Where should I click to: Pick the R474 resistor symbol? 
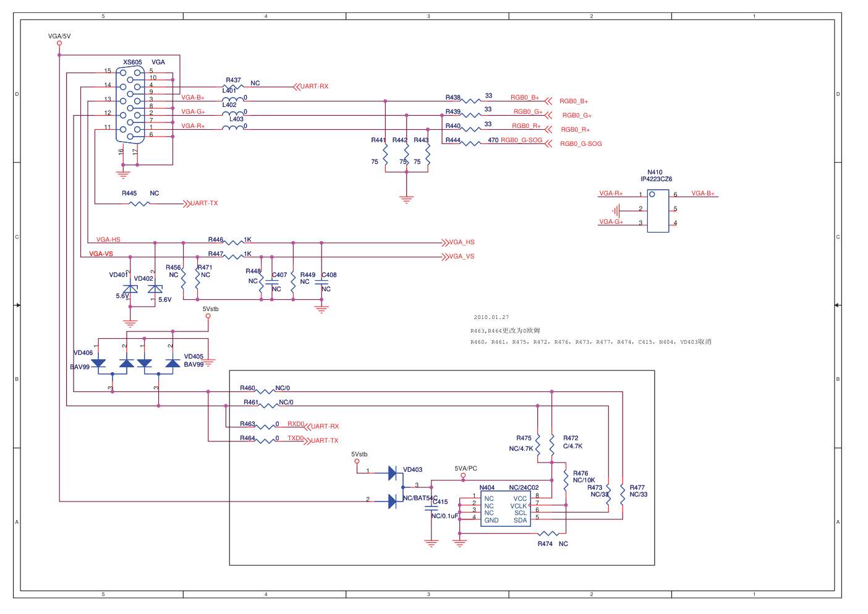click(x=548, y=533)
